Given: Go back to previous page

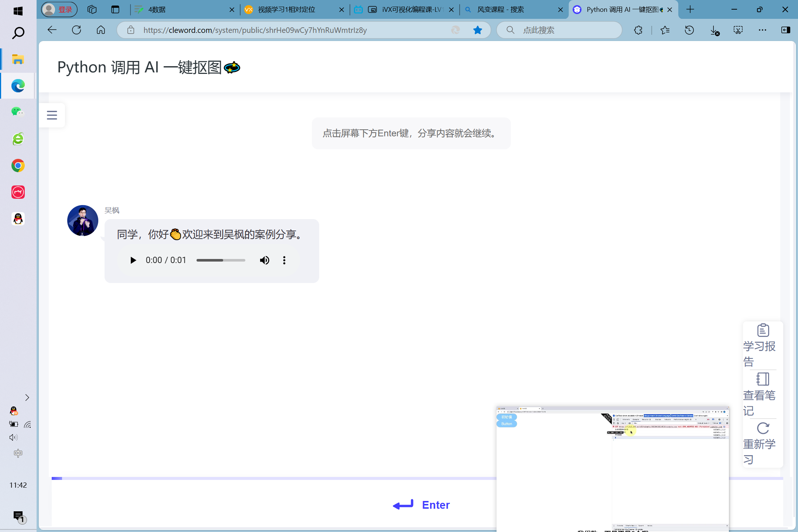Looking at the screenshot, I should 52,30.
